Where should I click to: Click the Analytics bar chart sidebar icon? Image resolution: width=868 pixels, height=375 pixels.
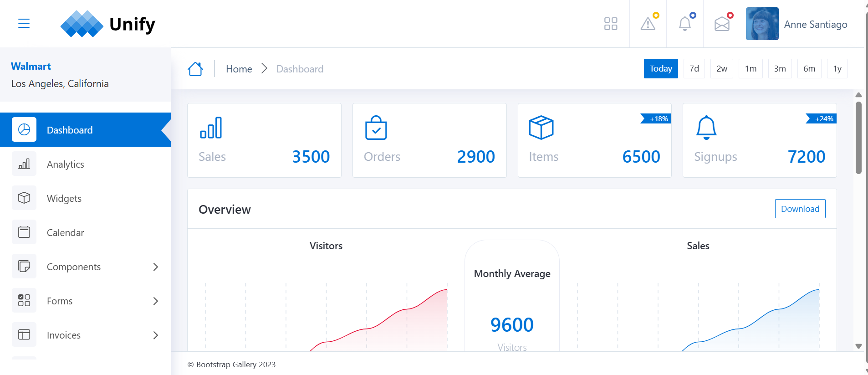[24, 164]
